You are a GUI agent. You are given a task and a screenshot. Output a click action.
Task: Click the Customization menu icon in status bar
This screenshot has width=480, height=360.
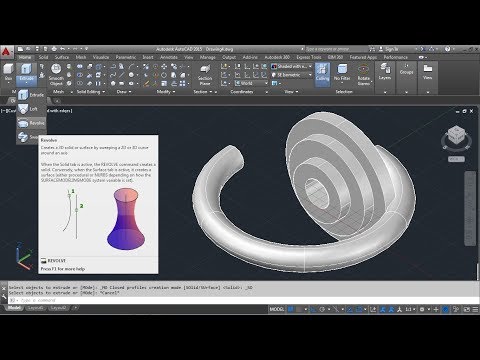tap(475, 309)
